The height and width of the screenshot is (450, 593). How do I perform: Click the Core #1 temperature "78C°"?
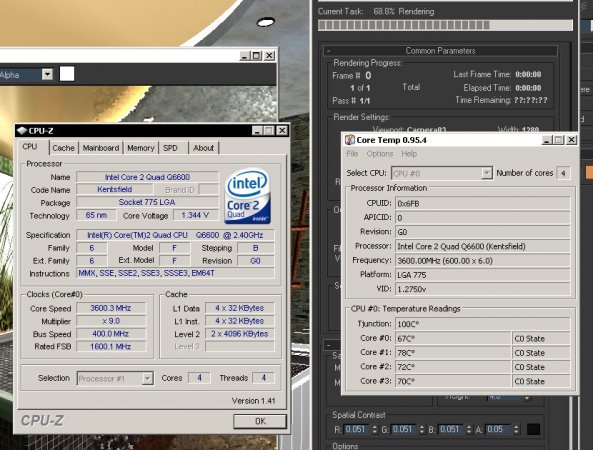coord(453,353)
